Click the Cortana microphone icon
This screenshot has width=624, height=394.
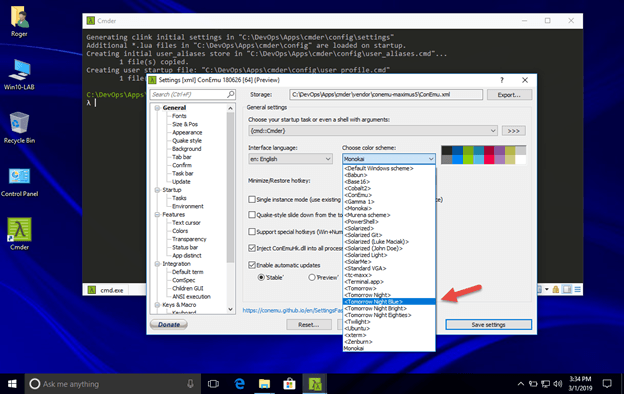click(x=190, y=384)
